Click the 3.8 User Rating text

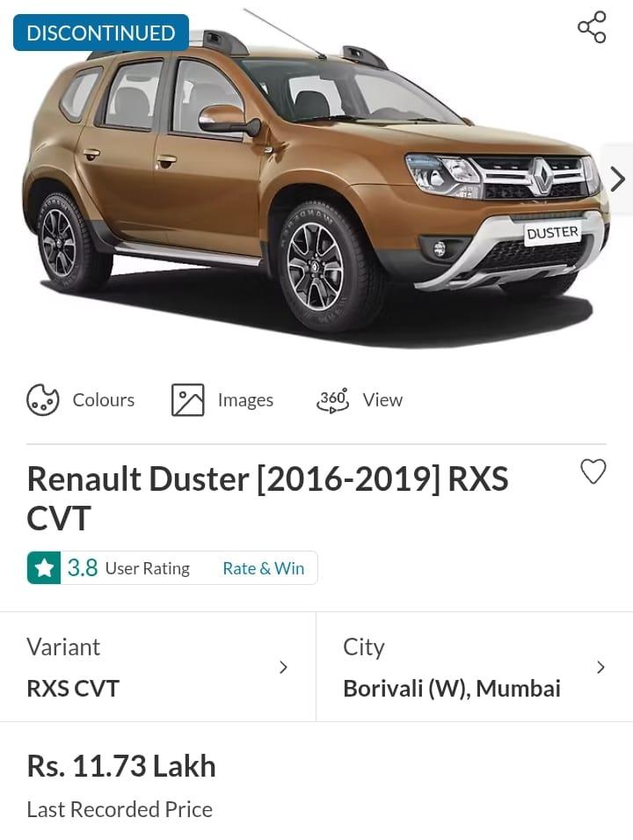(x=128, y=568)
